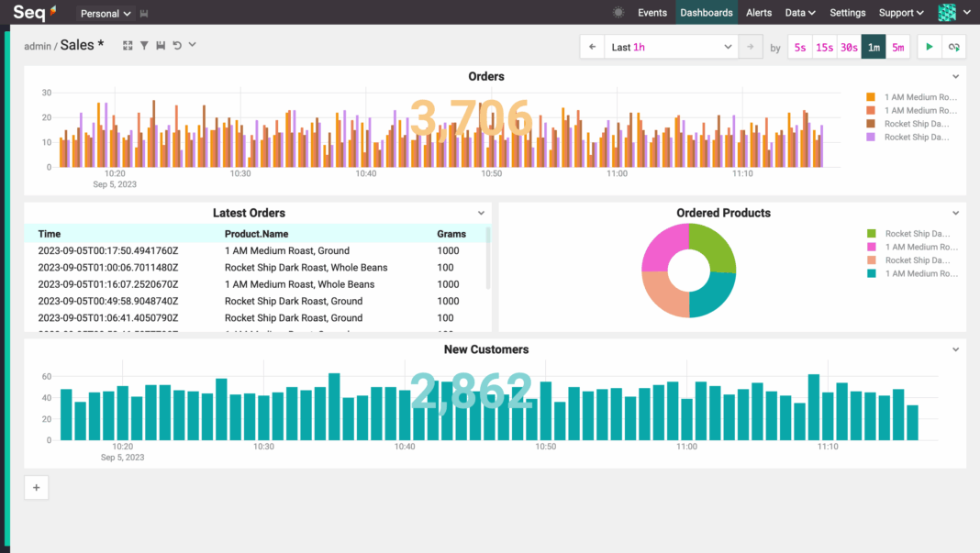Open the dashboard filter funnel icon
This screenshot has height=553, width=980.
144,45
